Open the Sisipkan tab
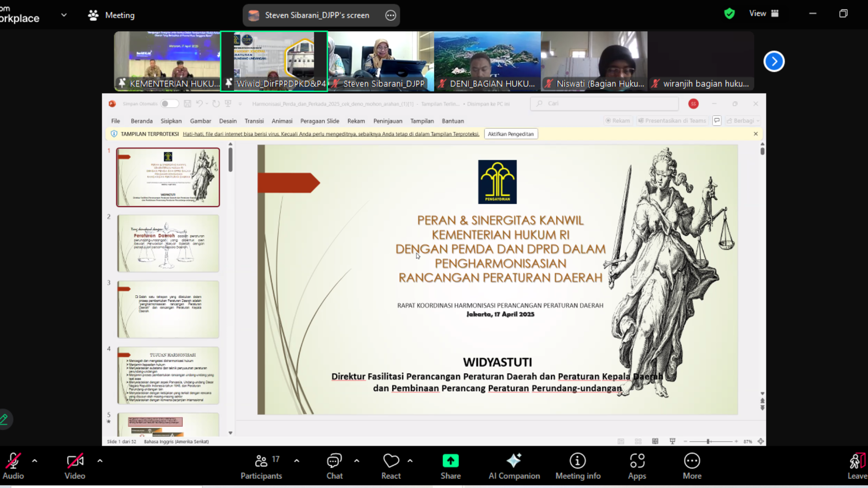The width and height of the screenshot is (868, 488). (171, 121)
